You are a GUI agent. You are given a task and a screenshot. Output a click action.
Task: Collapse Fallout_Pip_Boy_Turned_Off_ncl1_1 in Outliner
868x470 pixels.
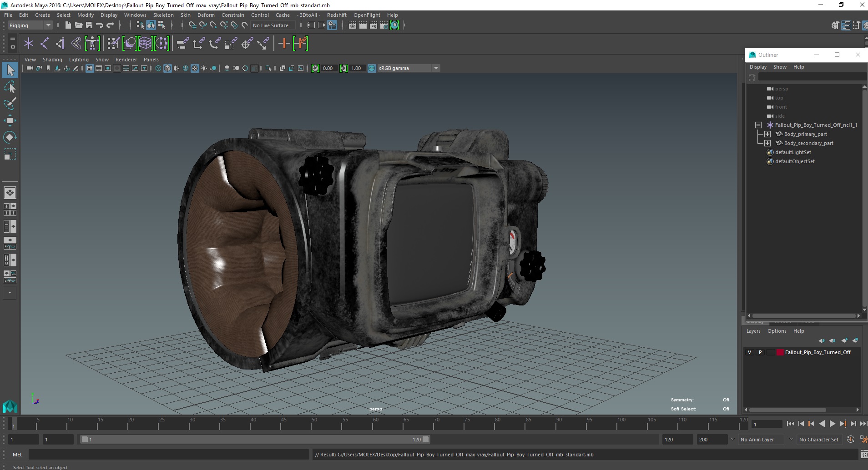(x=758, y=125)
